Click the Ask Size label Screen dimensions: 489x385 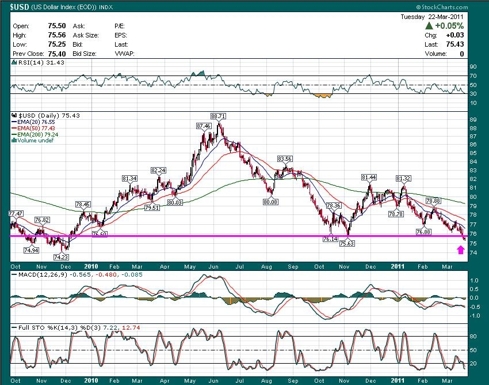point(86,35)
